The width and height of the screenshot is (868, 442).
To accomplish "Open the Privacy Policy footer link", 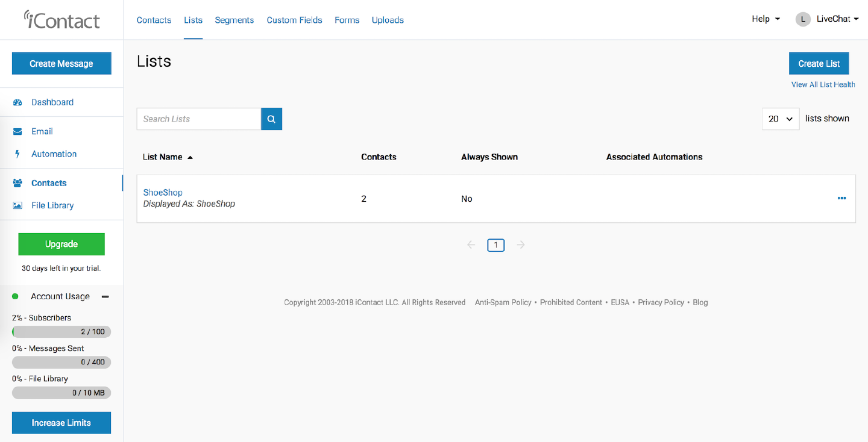I will tap(661, 302).
